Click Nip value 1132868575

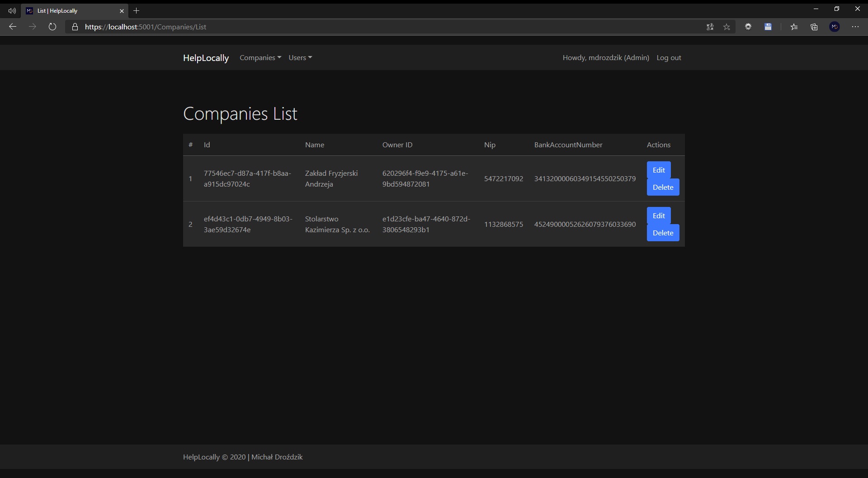click(x=504, y=224)
